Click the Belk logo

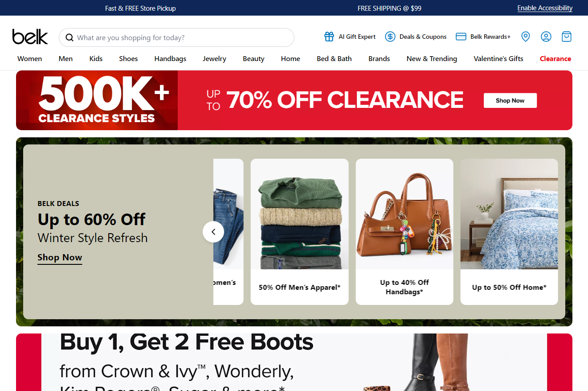[30, 37]
